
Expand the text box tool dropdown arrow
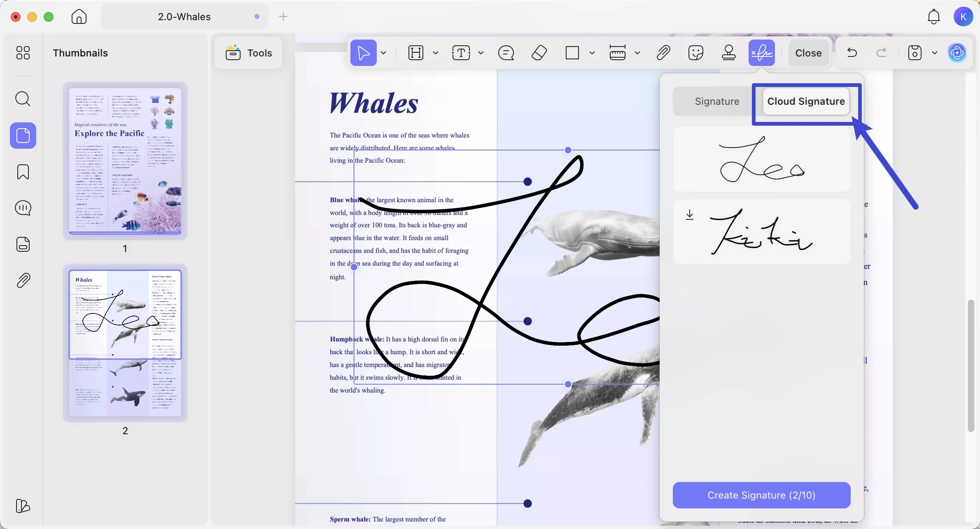(481, 53)
